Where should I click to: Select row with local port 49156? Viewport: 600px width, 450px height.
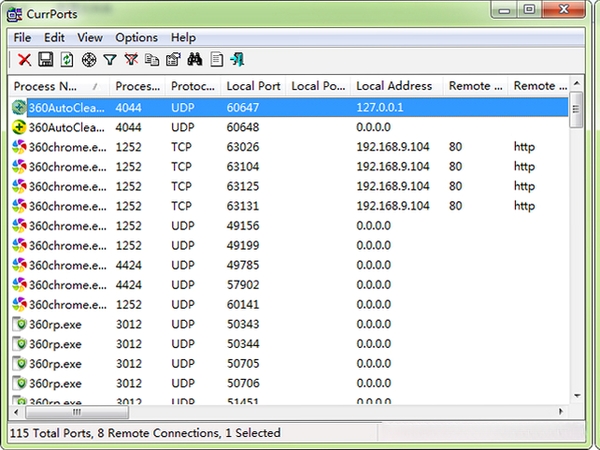click(x=290, y=226)
